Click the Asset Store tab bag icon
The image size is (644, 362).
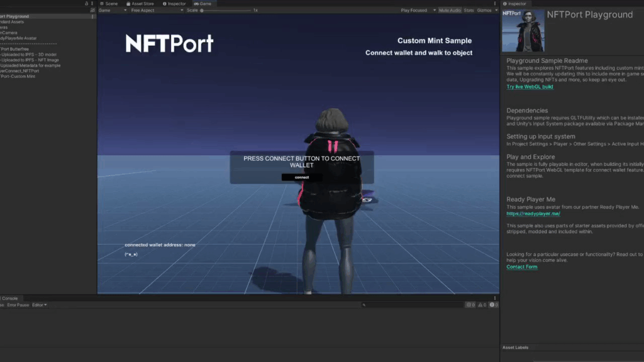128,4
